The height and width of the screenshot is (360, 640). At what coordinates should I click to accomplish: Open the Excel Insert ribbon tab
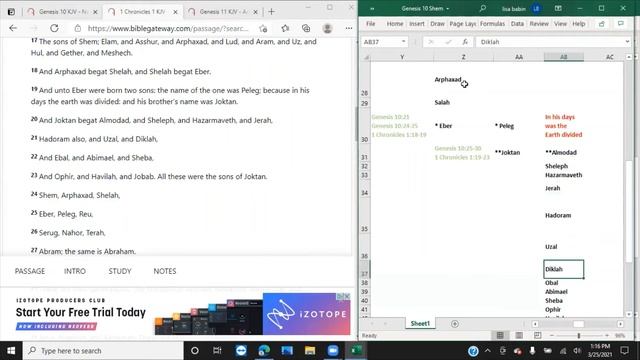[417, 24]
